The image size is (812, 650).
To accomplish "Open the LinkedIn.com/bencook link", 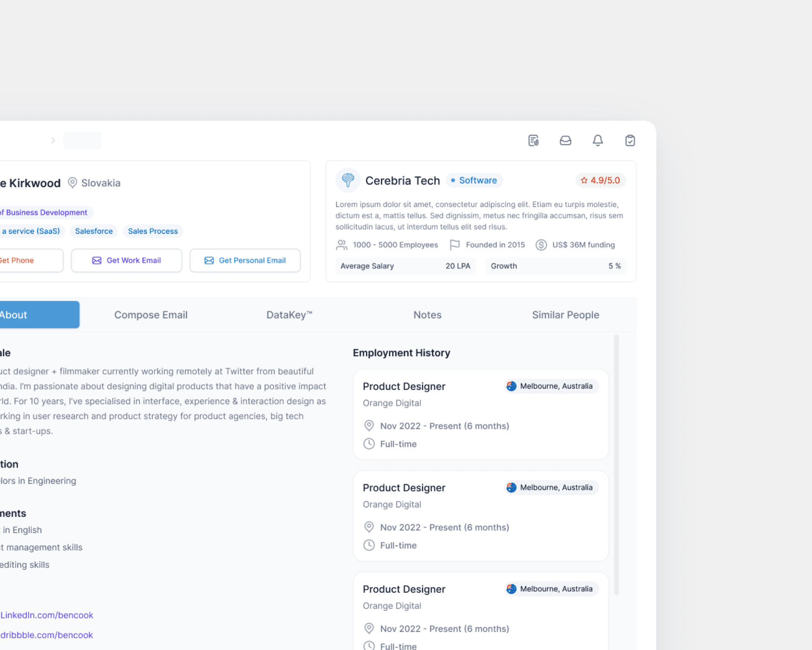I will (47, 615).
